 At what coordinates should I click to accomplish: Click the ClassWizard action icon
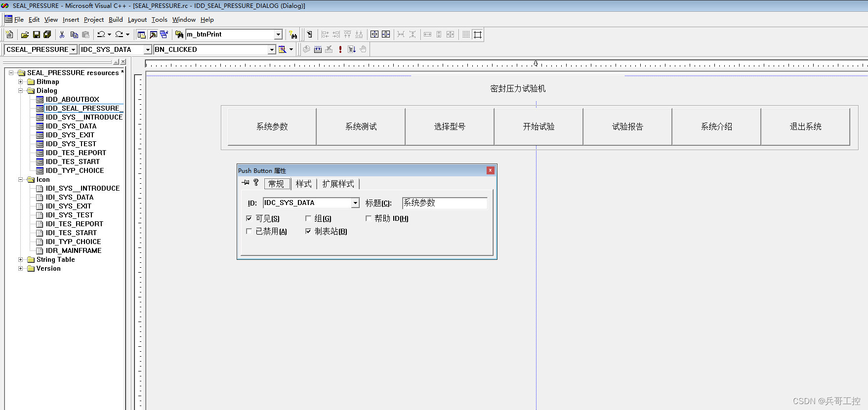pyautogui.click(x=282, y=49)
